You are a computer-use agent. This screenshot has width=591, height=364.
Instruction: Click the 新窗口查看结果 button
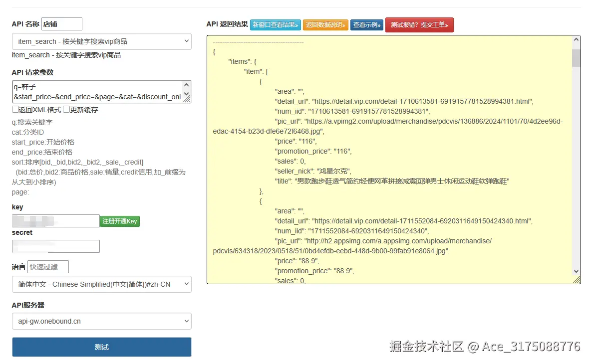(x=276, y=25)
